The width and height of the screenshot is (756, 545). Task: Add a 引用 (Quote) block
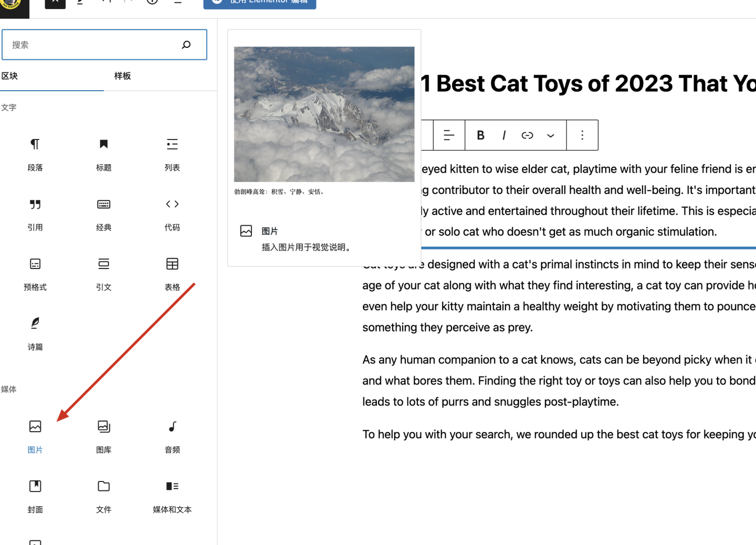(35, 213)
